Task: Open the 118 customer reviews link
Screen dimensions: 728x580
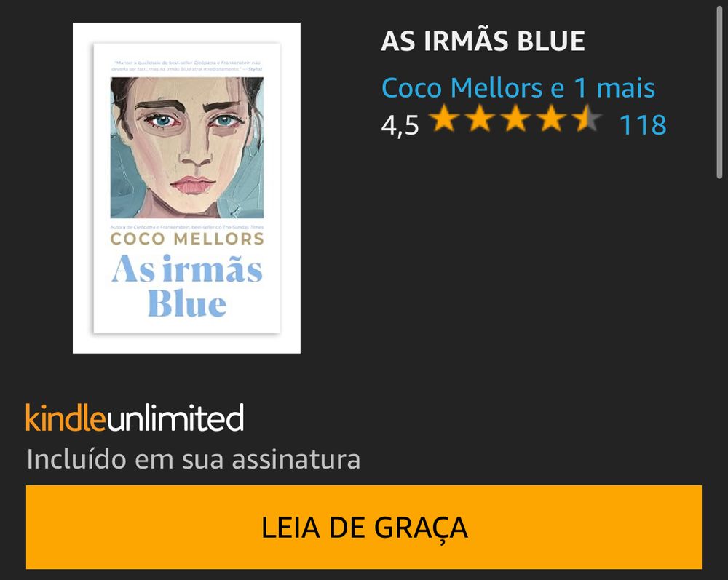Action: point(643,125)
